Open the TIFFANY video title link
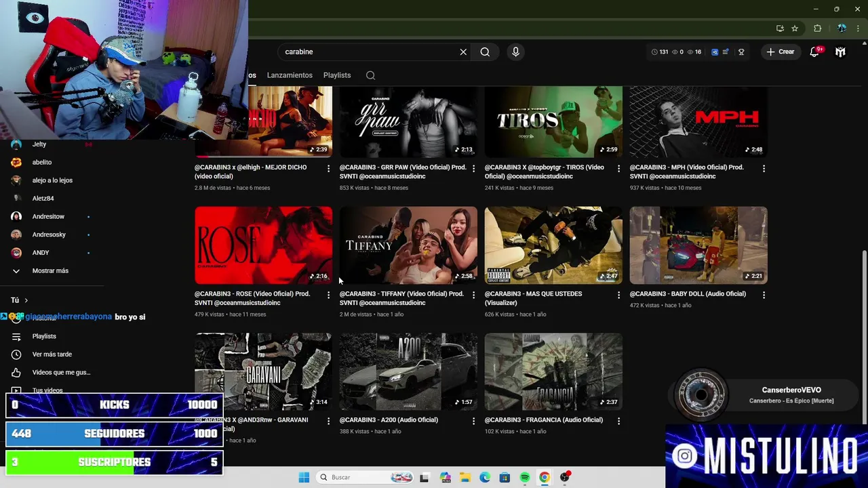This screenshot has height=488, width=868. pos(401,298)
